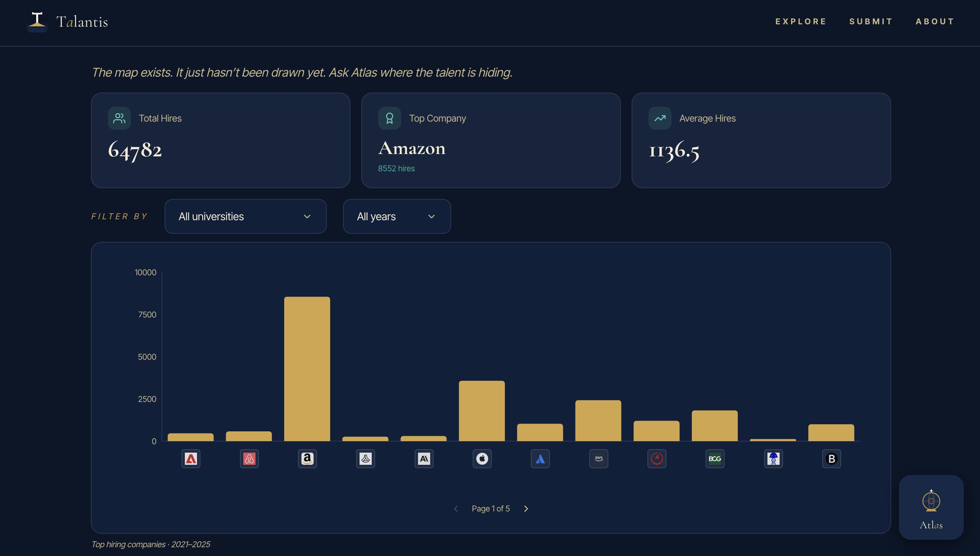This screenshot has height=556, width=980.
Task: Open the All universities dropdown
Action: (x=245, y=217)
